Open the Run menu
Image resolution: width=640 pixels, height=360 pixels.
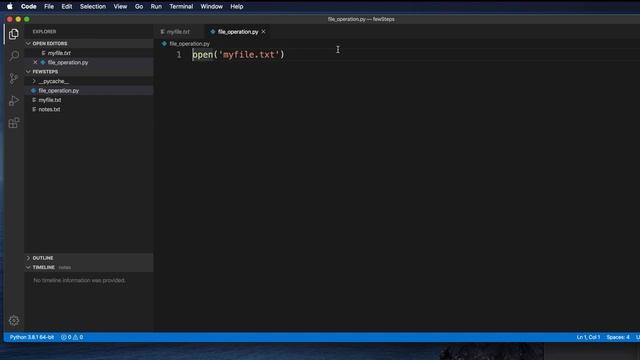[x=156, y=7]
